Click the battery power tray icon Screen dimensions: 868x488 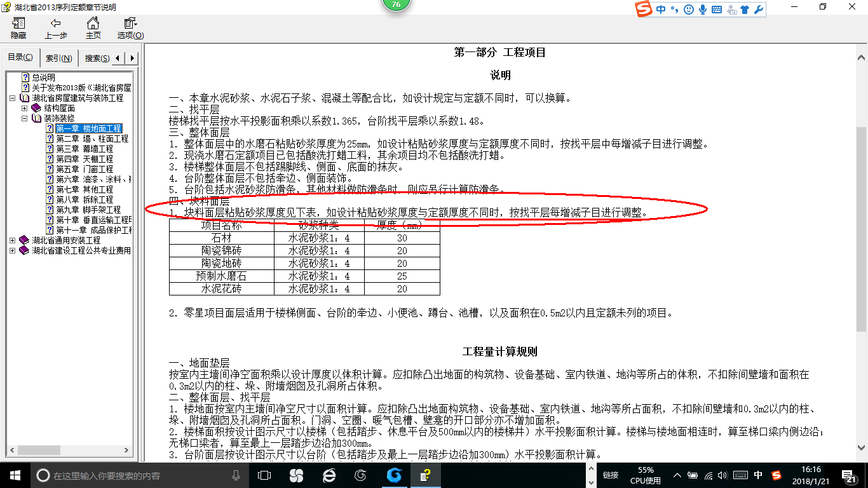coord(693,475)
